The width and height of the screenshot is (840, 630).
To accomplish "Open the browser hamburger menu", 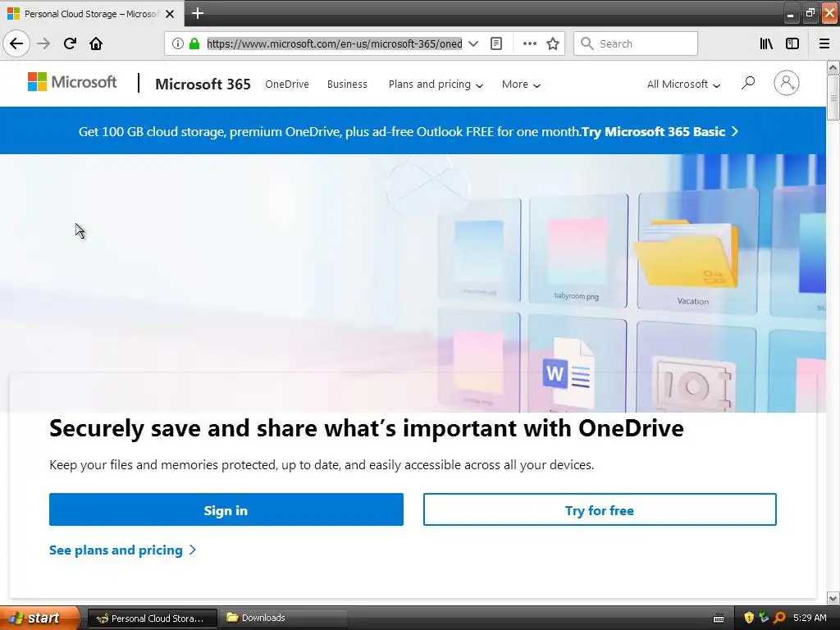I will 824,43.
